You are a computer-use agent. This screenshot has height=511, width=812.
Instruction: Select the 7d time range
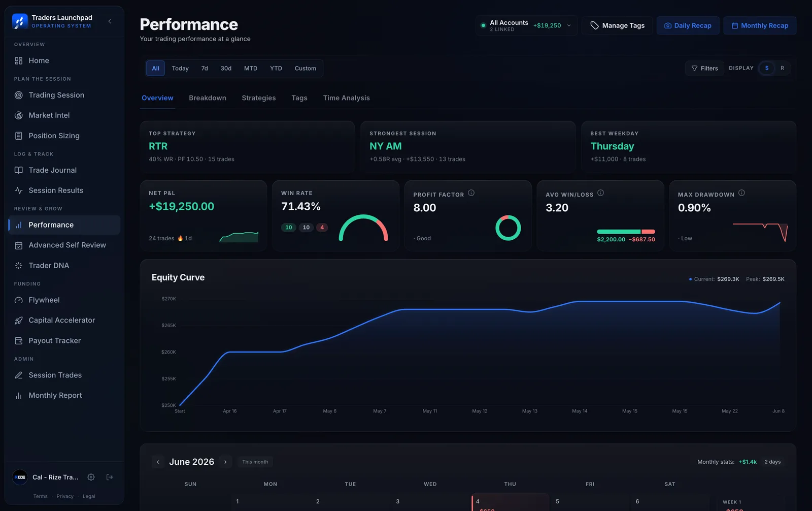(x=205, y=68)
